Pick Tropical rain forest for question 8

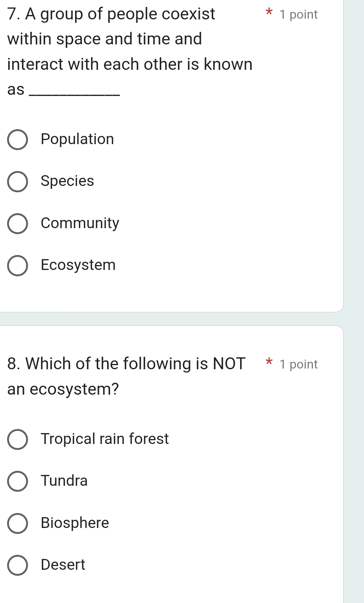18,439
